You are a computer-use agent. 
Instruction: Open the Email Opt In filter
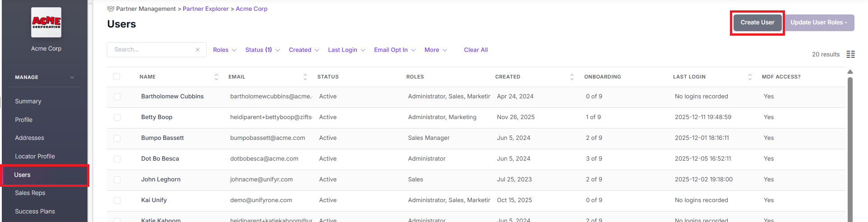(x=395, y=50)
